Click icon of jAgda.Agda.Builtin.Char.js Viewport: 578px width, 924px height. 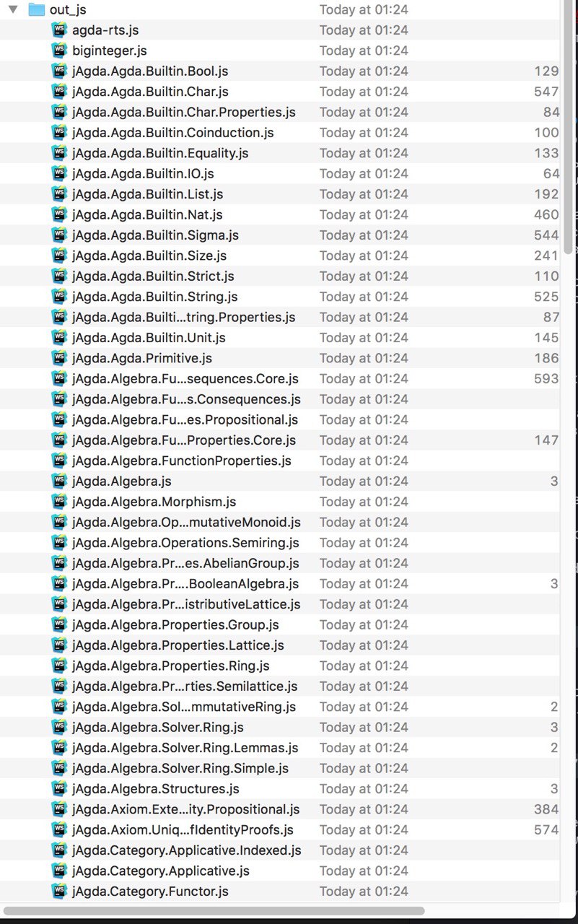[59, 92]
